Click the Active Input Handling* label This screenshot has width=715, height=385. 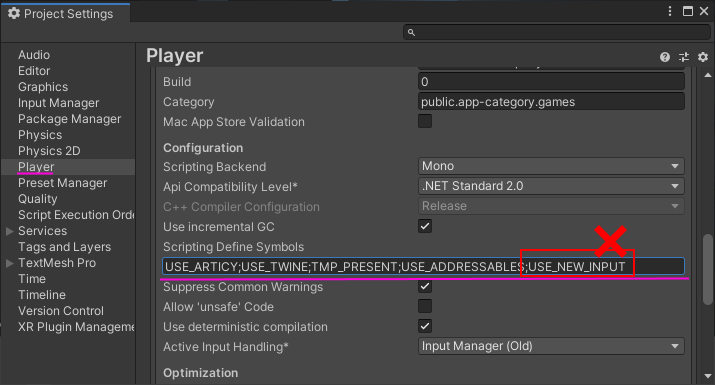pos(226,347)
